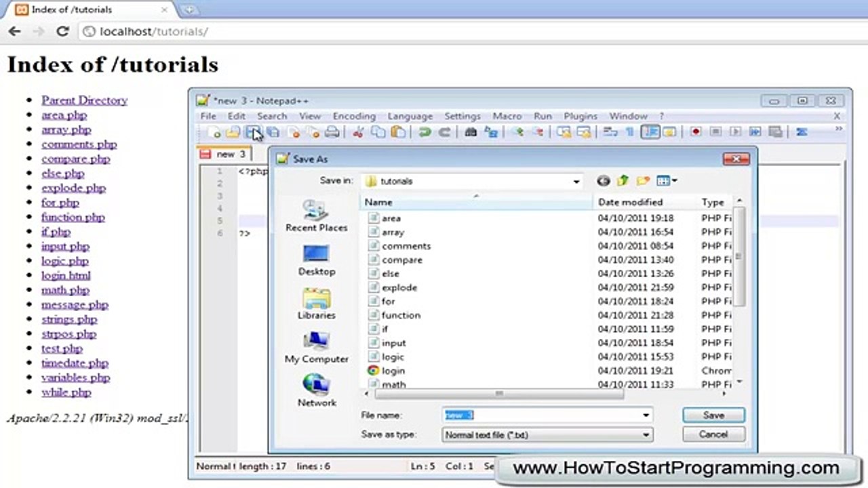The height and width of the screenshot is (488, 868).
Task: Select Libraries in the places bar
Action: tap(317, 304)
